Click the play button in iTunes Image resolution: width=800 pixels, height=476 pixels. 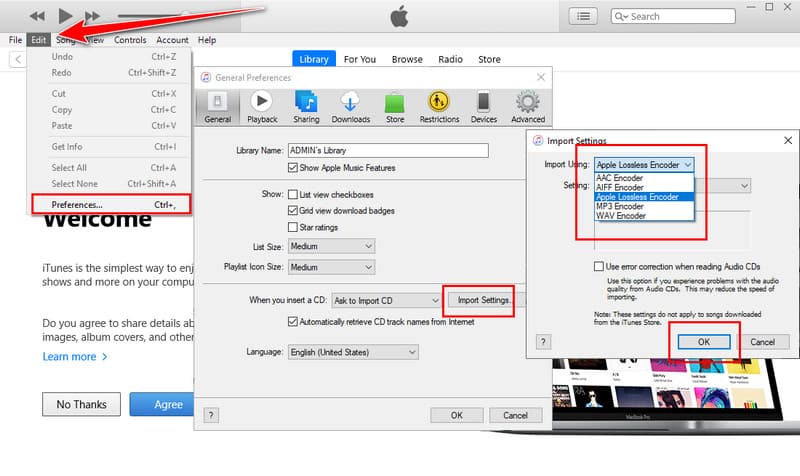(65, 16)
